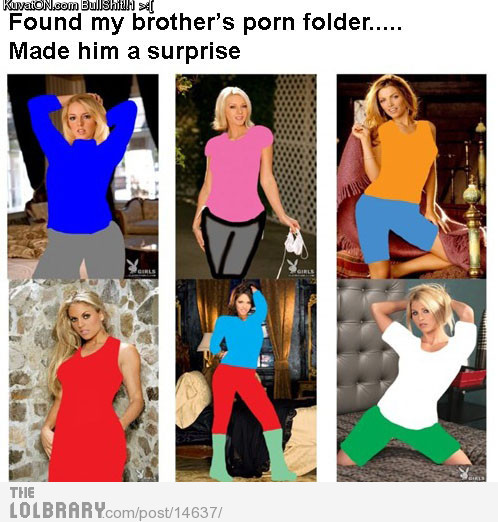Click the "Made him a surprise" caption
Screen dimensions: 498x522
pyautogui.click(x=125, y=51)
